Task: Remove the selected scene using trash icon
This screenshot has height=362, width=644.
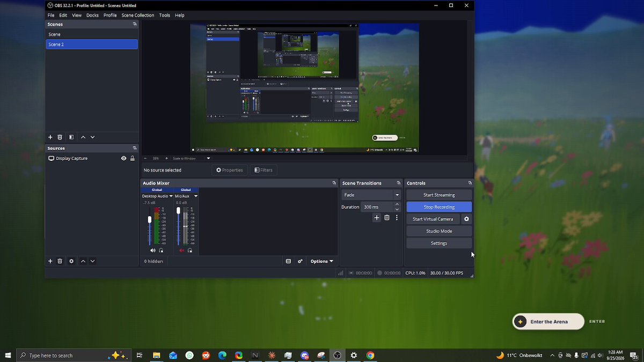Action: point(60,137)
